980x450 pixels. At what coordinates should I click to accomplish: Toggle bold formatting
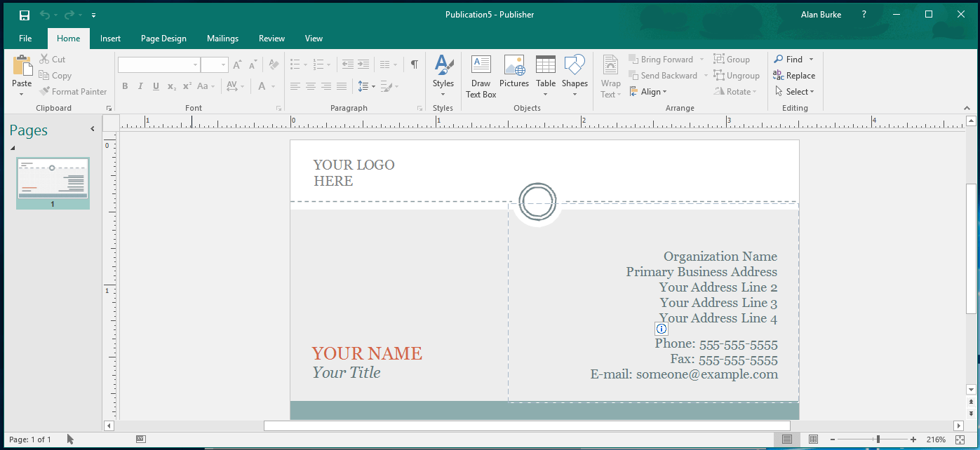[125, 86]
